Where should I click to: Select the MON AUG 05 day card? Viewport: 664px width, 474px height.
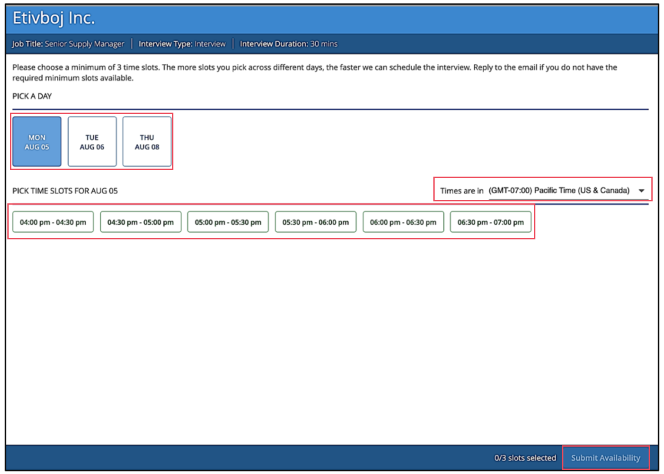(x=37, y=141)
